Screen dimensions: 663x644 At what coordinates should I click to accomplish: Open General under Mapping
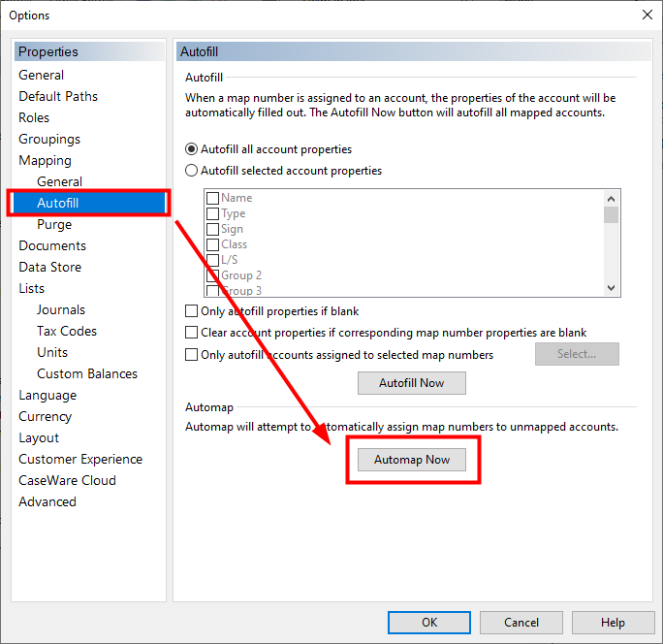point(60,181)
